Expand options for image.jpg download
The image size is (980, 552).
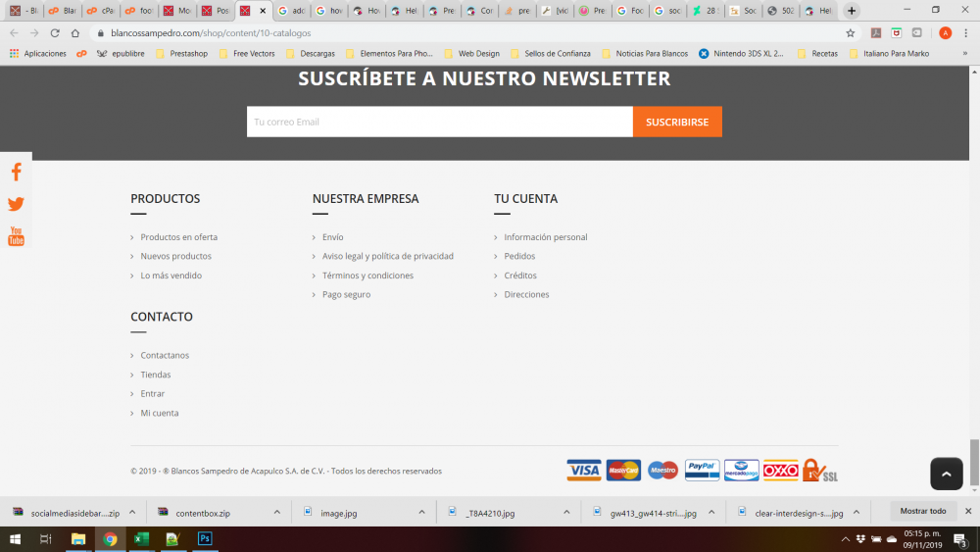(421, 512)
